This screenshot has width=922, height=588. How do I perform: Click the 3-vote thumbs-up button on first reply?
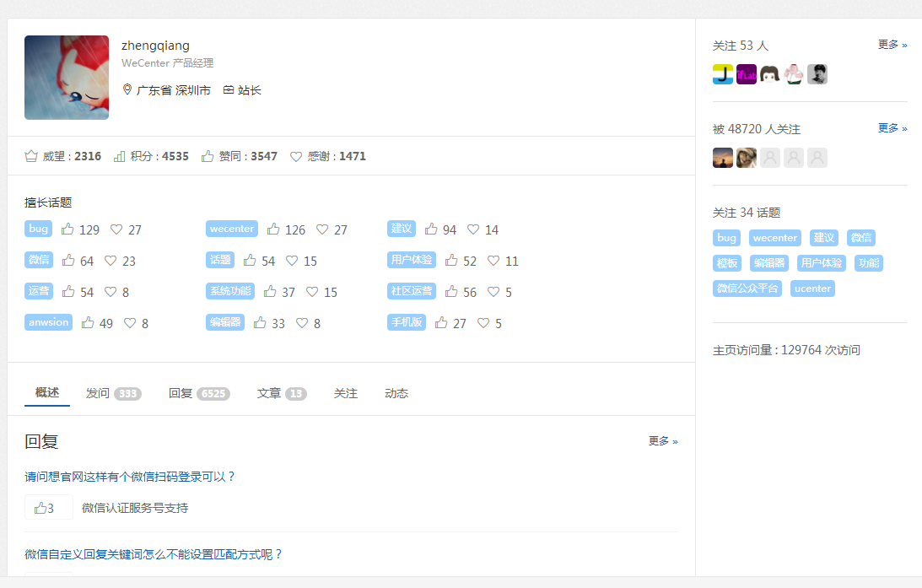[x=46, y=508]
